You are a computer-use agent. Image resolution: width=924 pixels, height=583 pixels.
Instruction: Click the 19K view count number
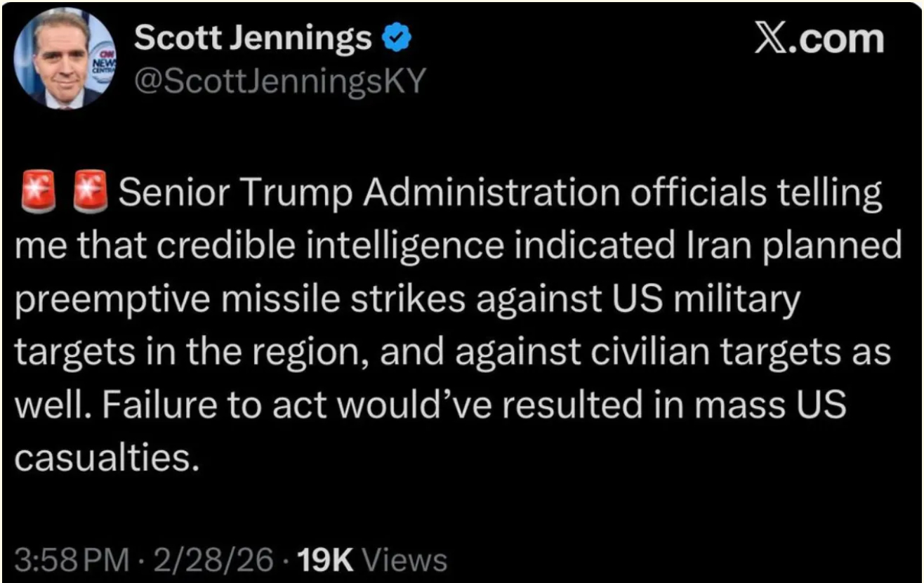coord(326,560)
